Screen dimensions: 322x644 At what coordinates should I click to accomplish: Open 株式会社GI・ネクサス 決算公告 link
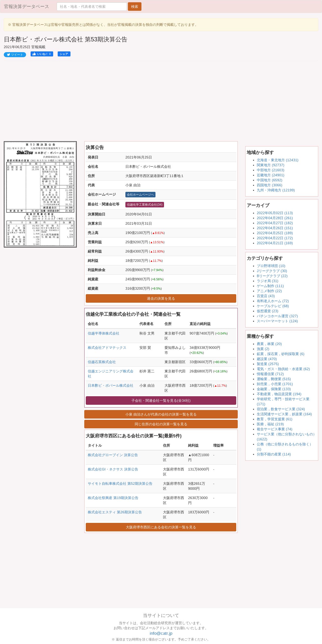tap(113, 469)
